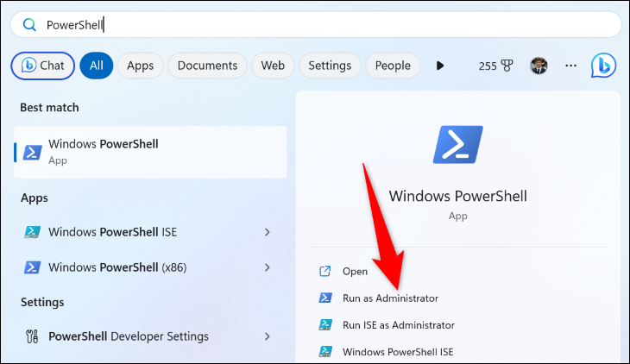Open PowerShell Developer Settings result
The width and height of the screenshot is (630, 364).
coord(150,336)
